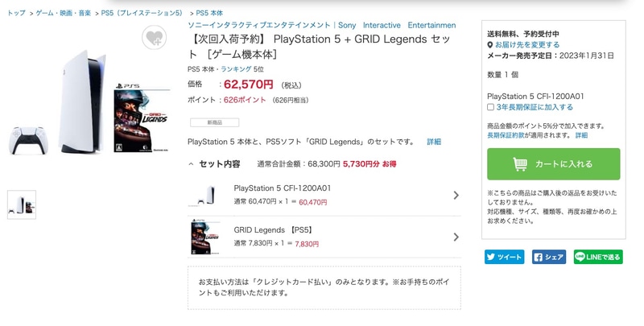644x326 pixels.
Task: Open PS5（プレイステーション5）breadcrumb
Action: click(x=142, y=13)
